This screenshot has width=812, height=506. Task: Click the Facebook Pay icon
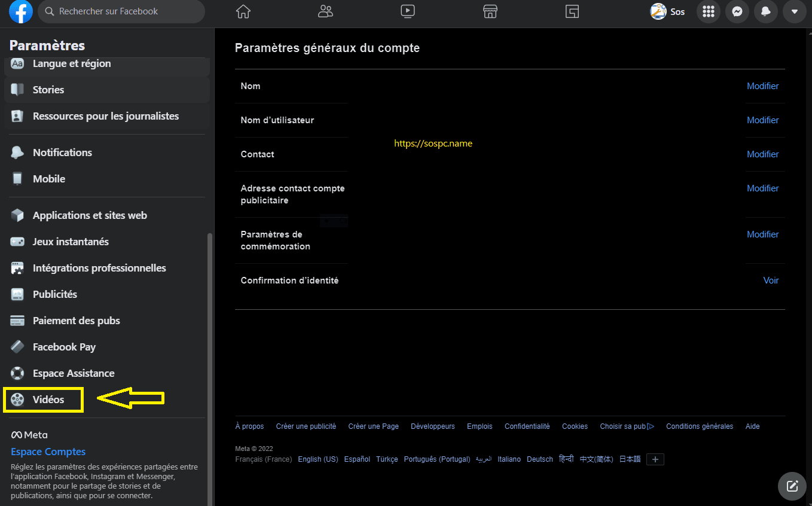[17, 347]
